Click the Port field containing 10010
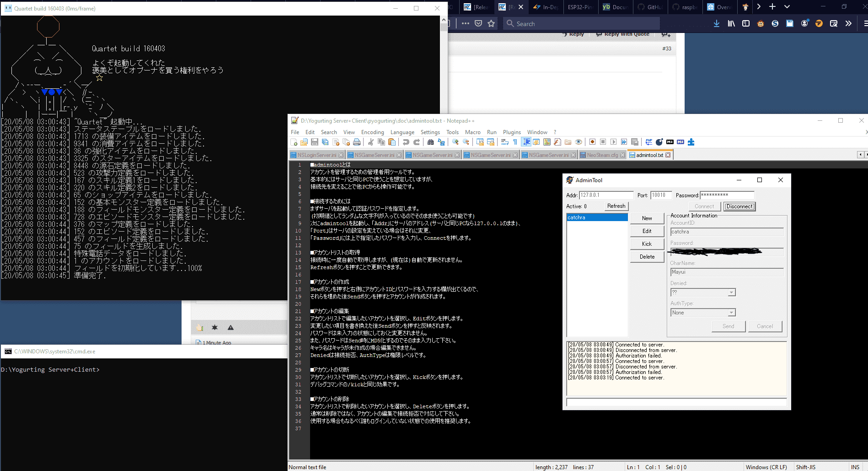This screenshot has width=868, height=471. [x=661, y=195]
